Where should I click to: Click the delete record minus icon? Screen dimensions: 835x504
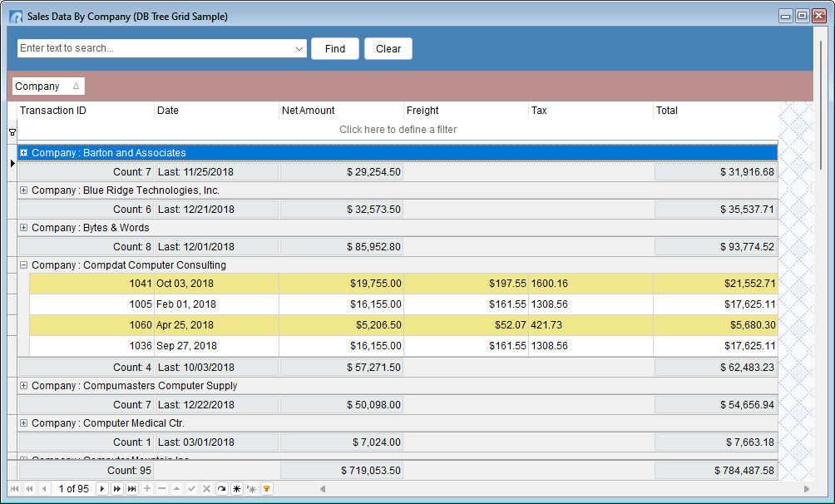pos(162,488)
